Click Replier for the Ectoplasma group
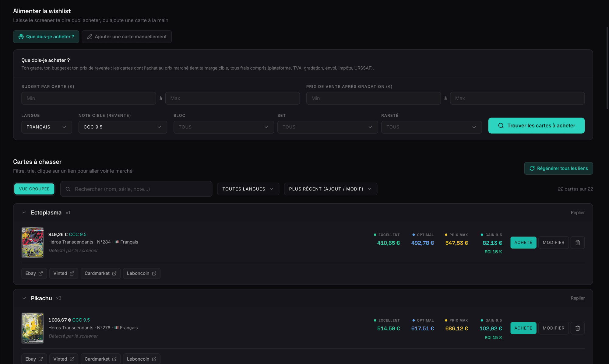Viewport: 609px width, 364px height. pyautogui.click(x=578, y=212)
